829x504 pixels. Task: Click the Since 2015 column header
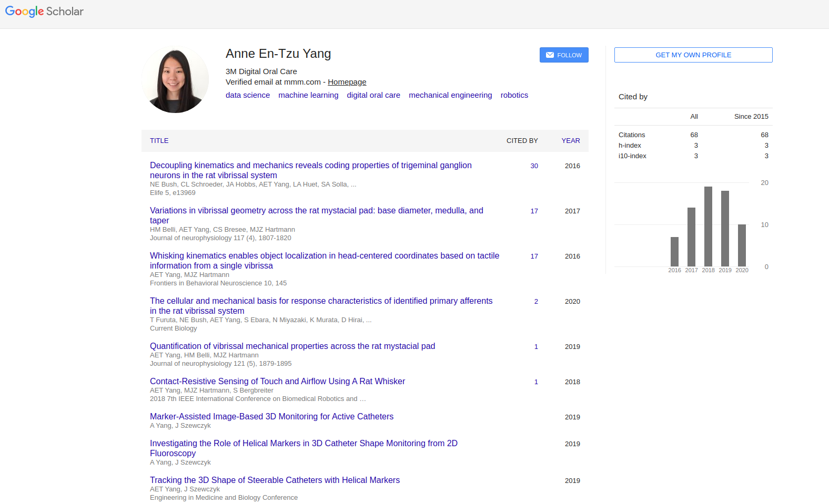coord(751,117)
